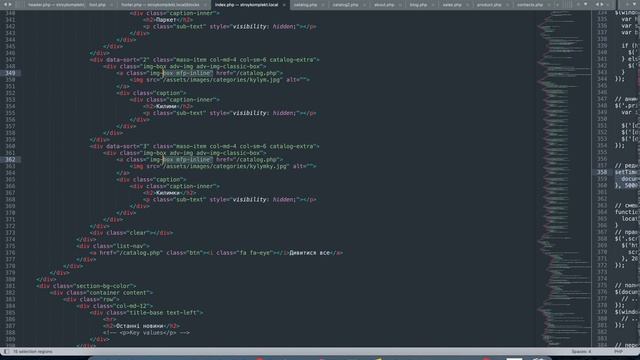Click 'fa fa-eye' icon class
This screenshot has height=360, width=640.
click(x=255, y=253)
